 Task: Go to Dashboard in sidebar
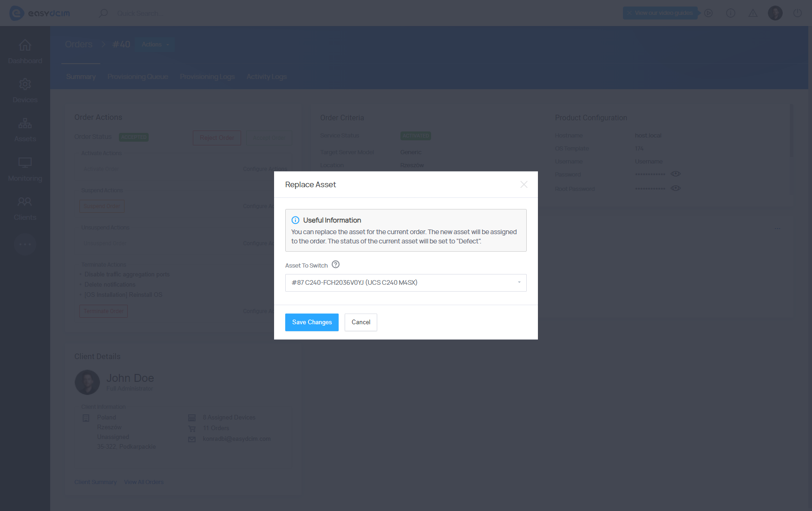coord(25,52)
